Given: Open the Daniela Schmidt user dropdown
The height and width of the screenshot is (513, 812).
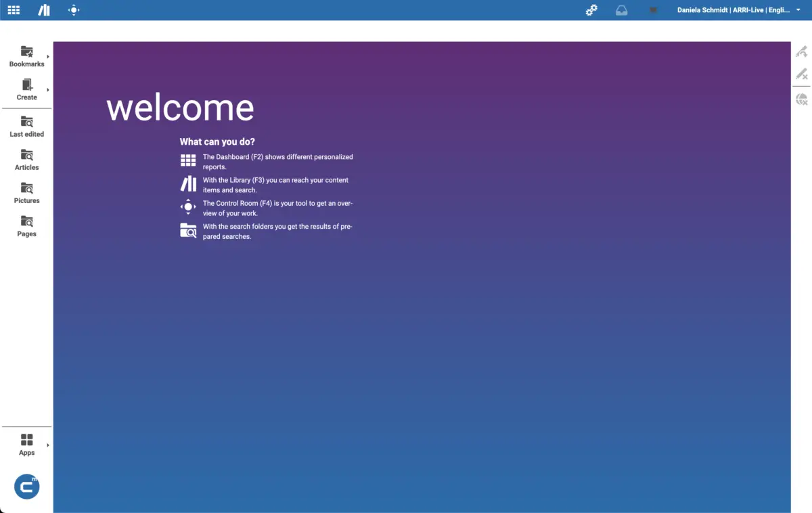Looking at the screenshot, I should pyautogui.click(x=739, y=10).
